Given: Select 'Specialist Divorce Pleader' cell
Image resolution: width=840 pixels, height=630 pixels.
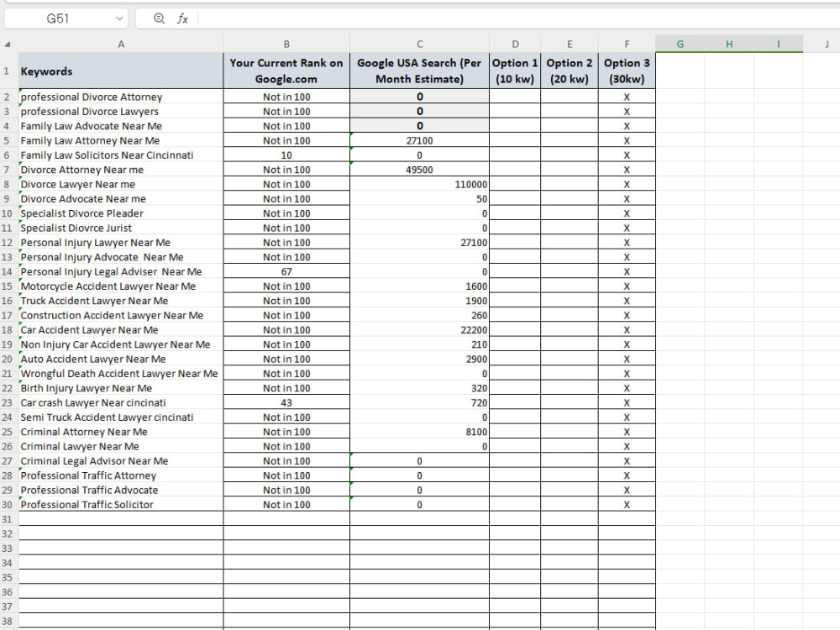Looking at the screenshot, I should point(121,213).
